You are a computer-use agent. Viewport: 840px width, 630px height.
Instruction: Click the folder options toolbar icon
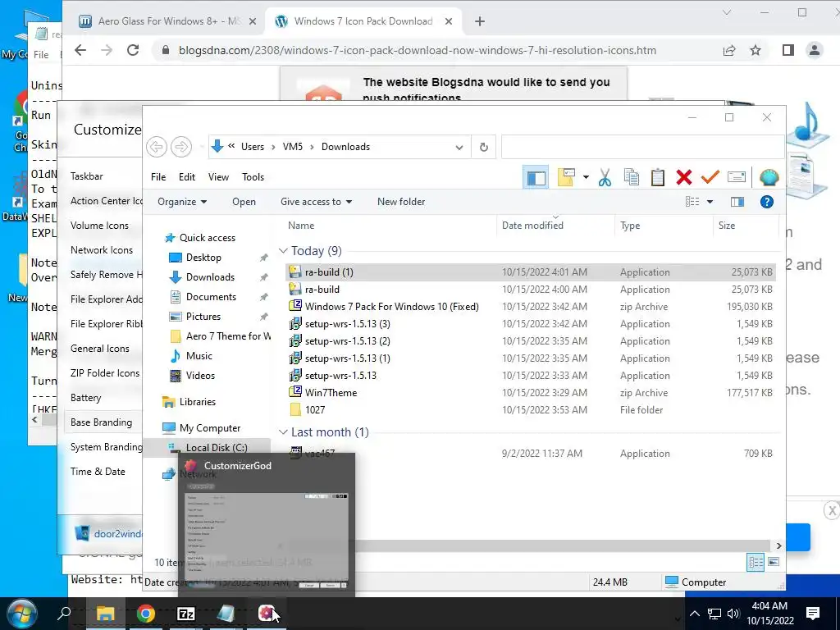(x=566, y=177)
